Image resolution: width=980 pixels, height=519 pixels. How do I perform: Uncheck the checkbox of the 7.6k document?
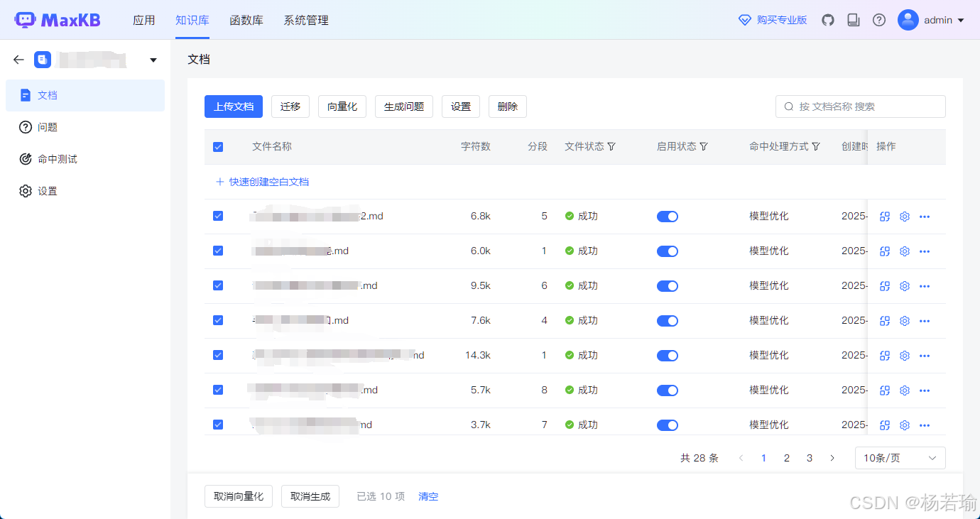pos(218,320)
